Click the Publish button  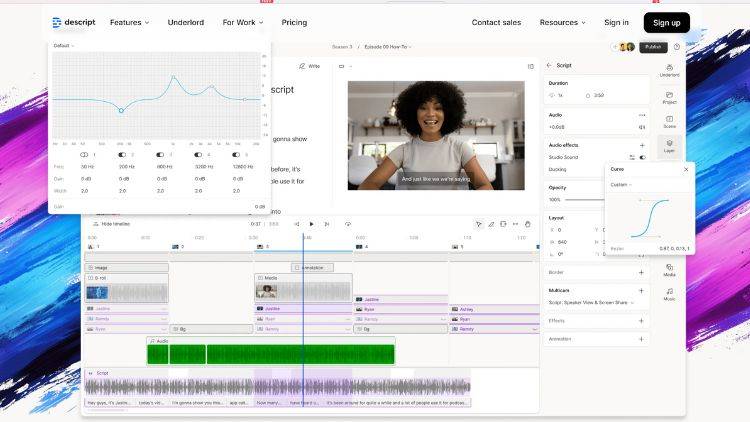click(654, 47)
